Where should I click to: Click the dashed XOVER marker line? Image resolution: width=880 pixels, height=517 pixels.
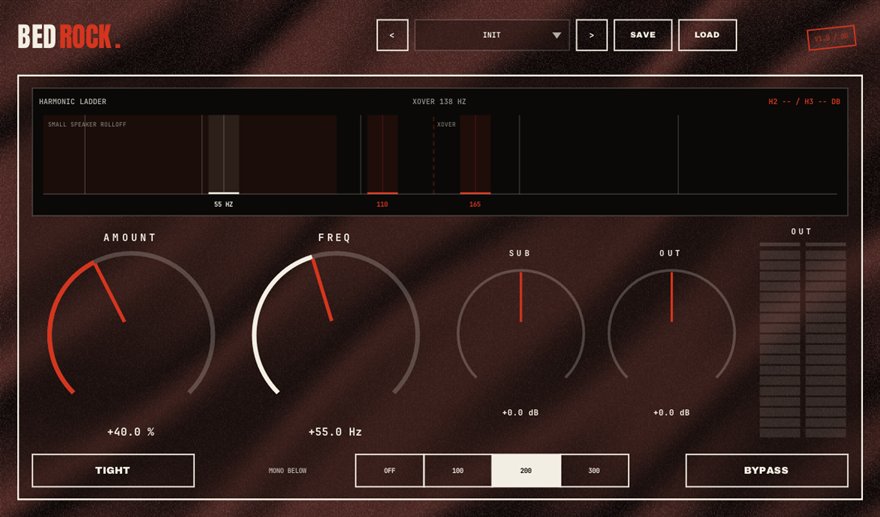pyautogui.click(x=433, y=154)
